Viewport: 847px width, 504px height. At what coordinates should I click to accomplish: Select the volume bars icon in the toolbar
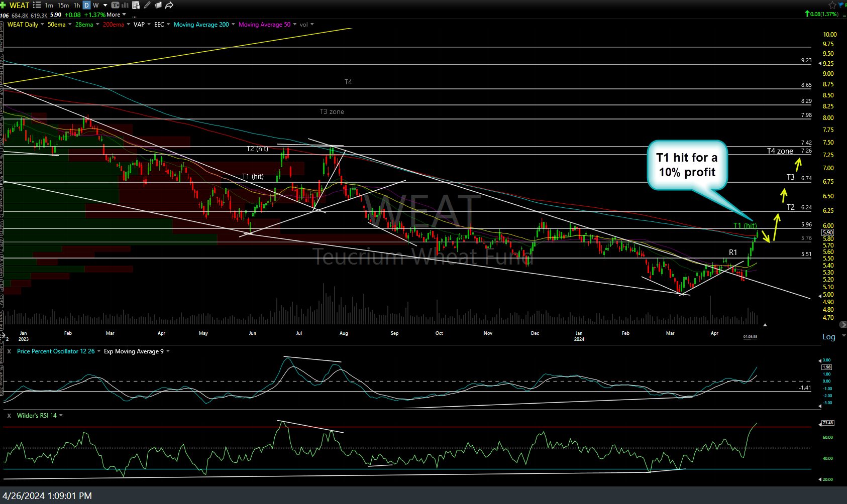click(125, 5)
